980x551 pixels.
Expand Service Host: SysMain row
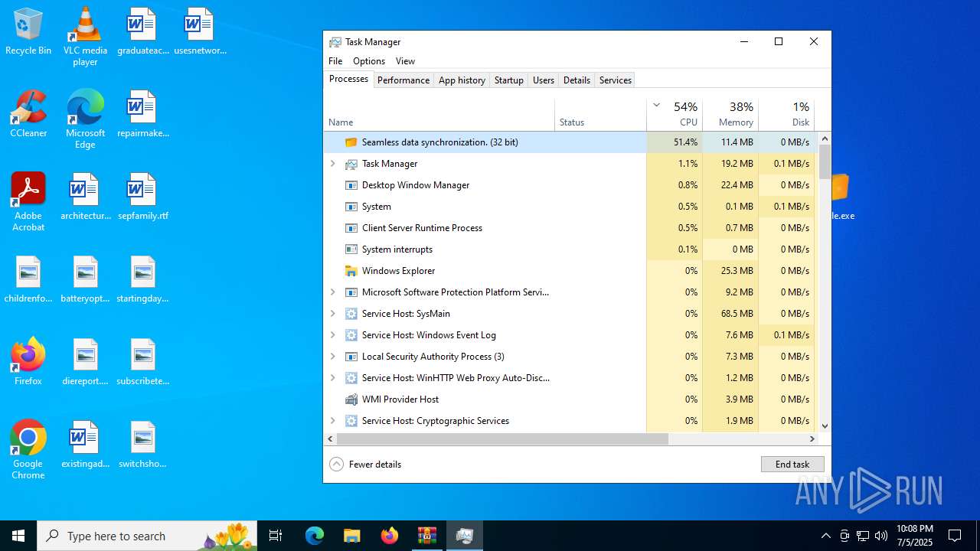[x=332, y=314]
